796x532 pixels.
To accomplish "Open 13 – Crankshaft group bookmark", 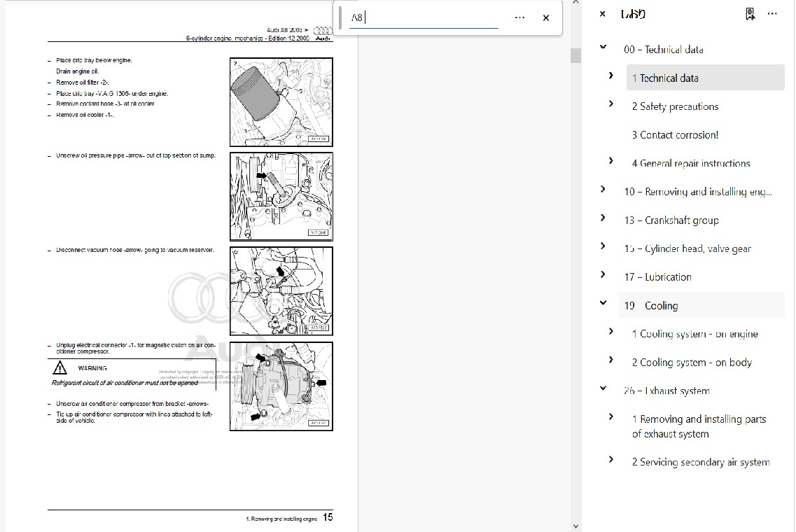I will click(671, 220).
